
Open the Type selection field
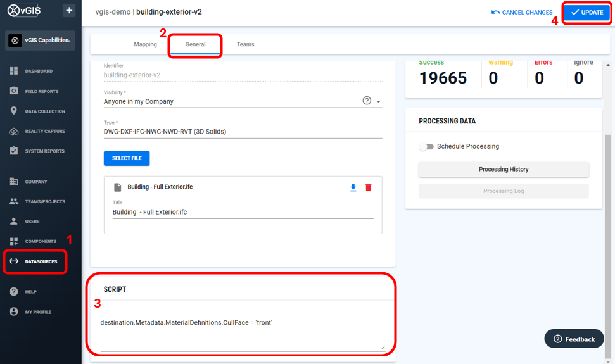pyautogui.click(x=243, y=132)
